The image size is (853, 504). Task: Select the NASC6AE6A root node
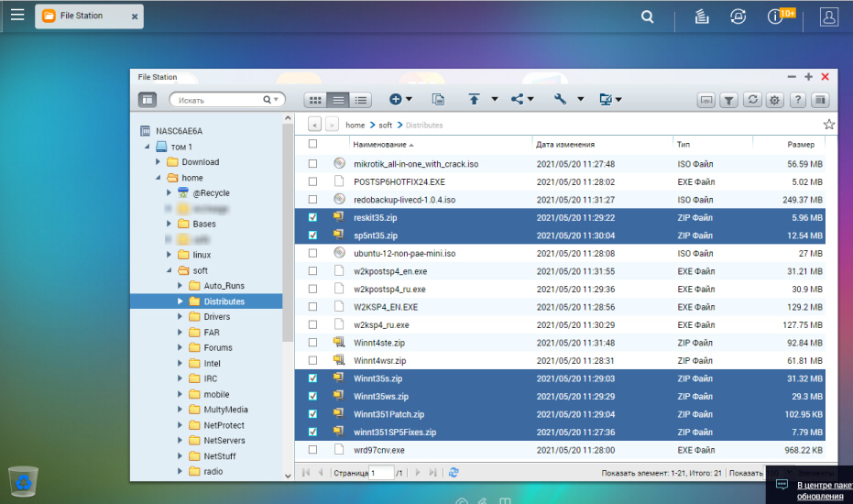(179, 131)
